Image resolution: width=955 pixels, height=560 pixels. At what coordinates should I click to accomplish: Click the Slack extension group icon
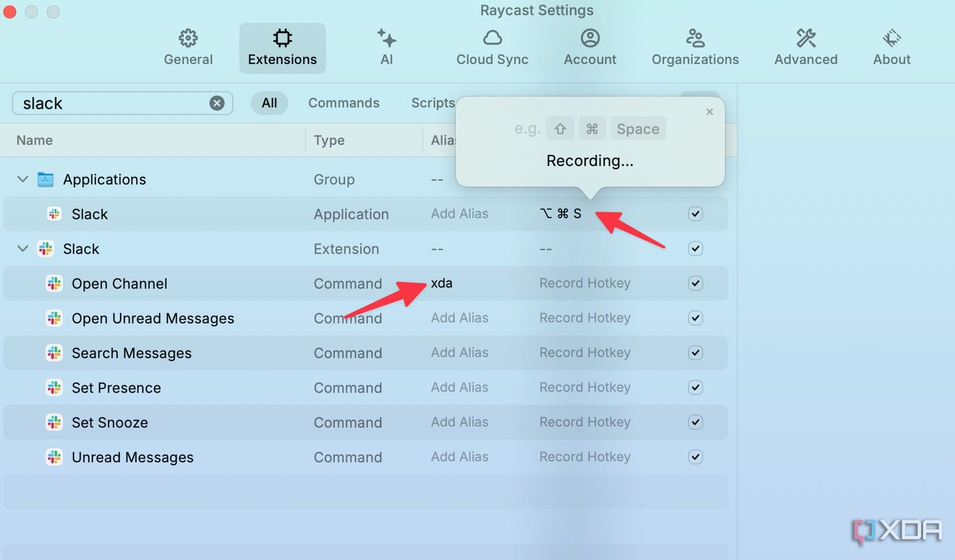[46, 249]
